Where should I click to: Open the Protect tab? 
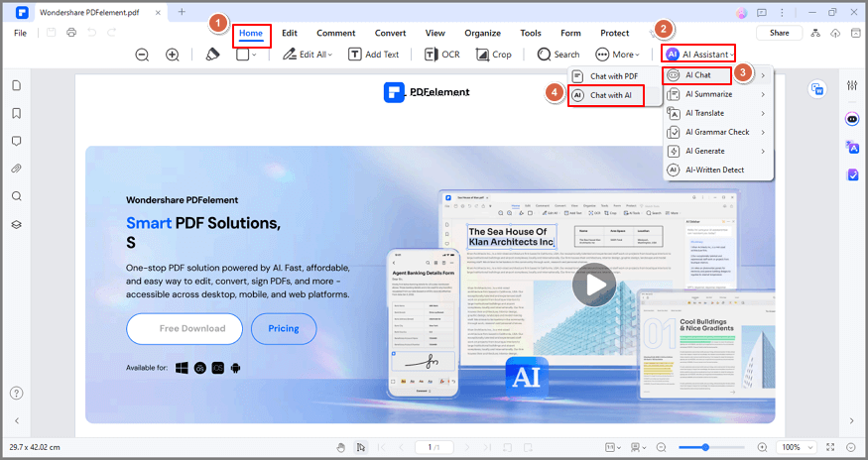[614, 34]
